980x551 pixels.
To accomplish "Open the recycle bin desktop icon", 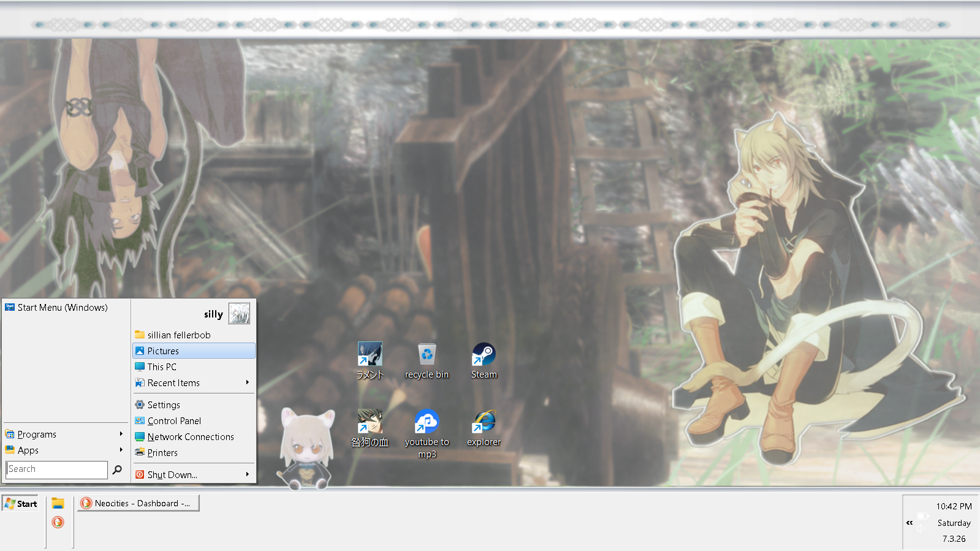I will tap(427, 355).
